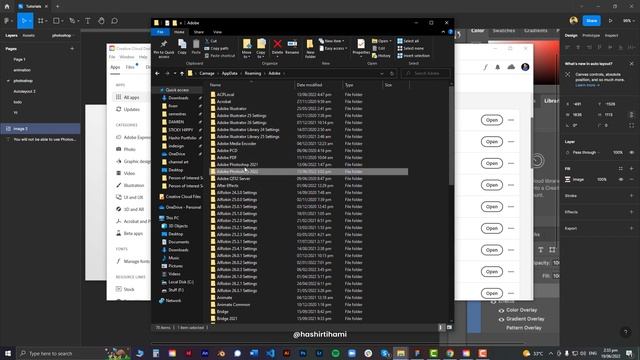Switch to the Share tab in Explorer
The height and width of the screenshot is (360, 640).
pos(199,32)
